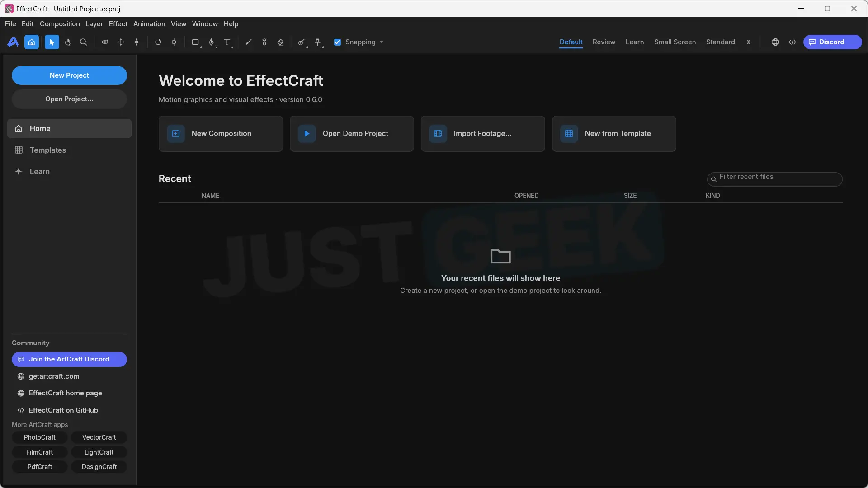Viewport: 868px width, 488px height.
Task: Select the Clone stamp tool
Action: click(264, 42)
